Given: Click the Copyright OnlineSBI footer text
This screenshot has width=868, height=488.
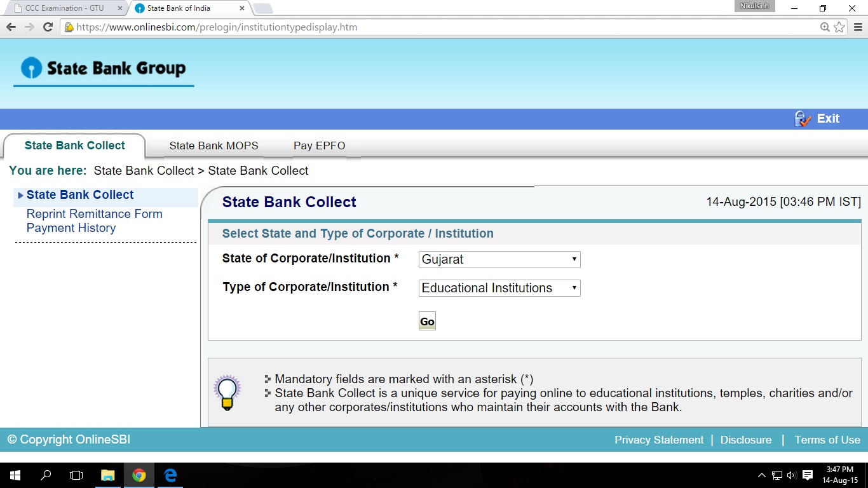Looking at the screenshot, I should click(x=69, y=440).
